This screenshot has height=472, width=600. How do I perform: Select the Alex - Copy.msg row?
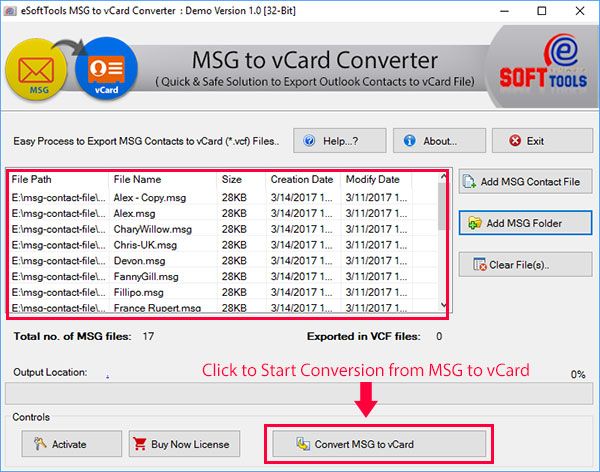pyautogui.click(x=223, y=198)
